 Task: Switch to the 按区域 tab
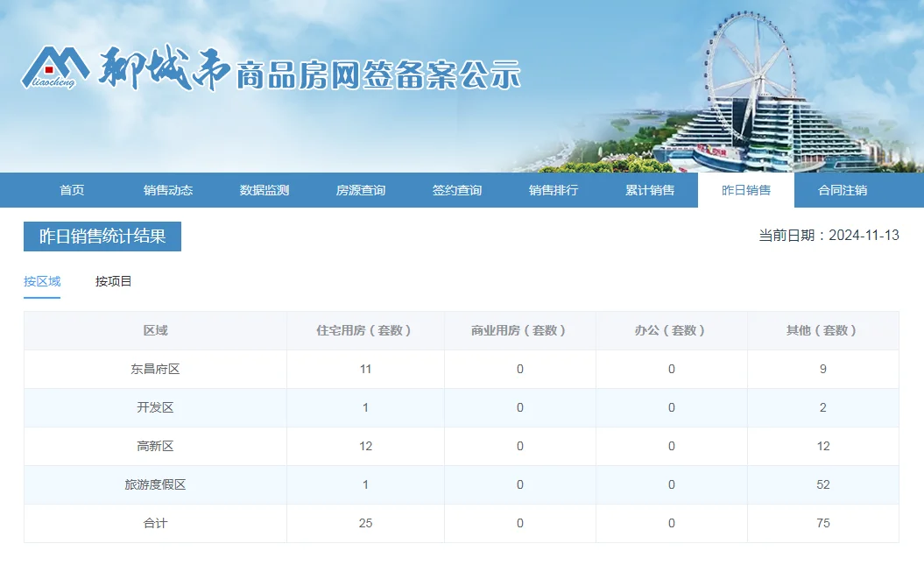click(42, 281)
